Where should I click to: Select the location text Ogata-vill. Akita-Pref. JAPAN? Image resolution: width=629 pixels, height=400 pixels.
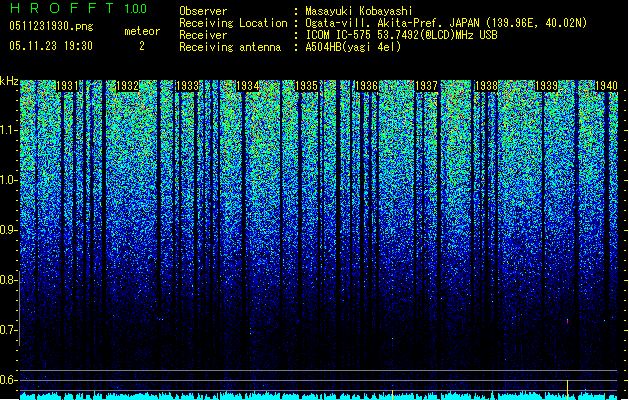pos(392,23)
